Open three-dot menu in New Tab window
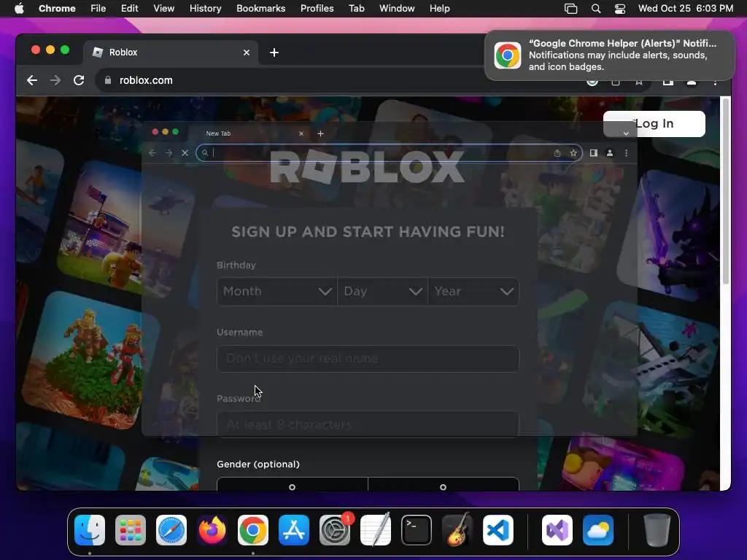This screenshot has width=747, height=560. (x=626, y=153)
